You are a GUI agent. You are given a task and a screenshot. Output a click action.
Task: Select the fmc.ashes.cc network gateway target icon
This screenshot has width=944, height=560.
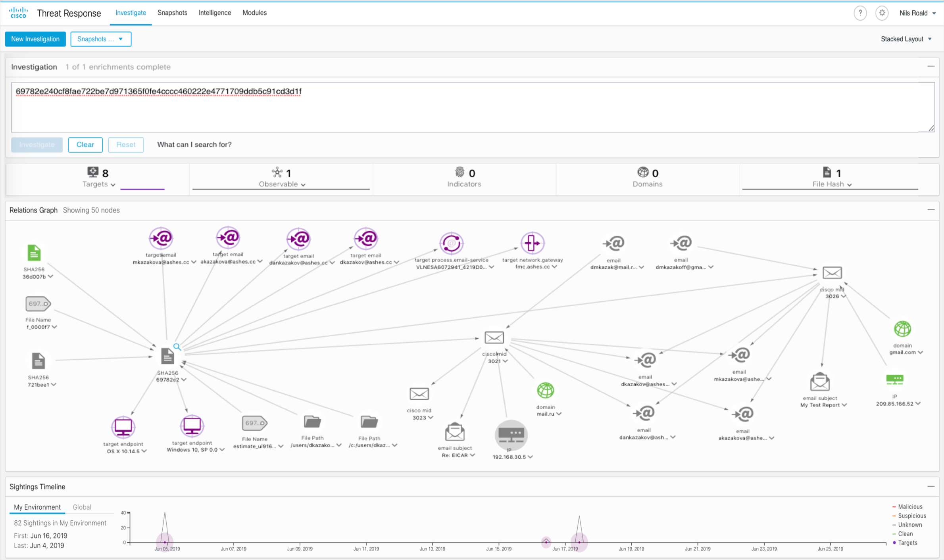(x=532, y=243)
